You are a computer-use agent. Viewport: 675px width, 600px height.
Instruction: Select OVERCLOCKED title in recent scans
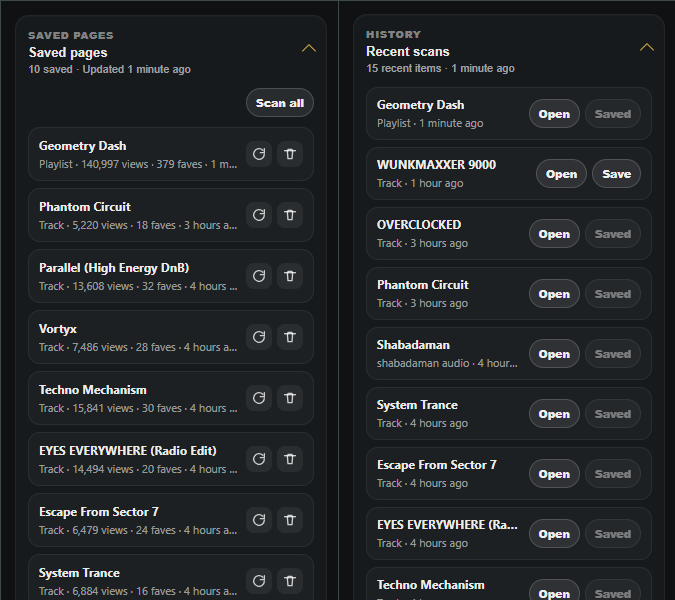tap(419, 225)
